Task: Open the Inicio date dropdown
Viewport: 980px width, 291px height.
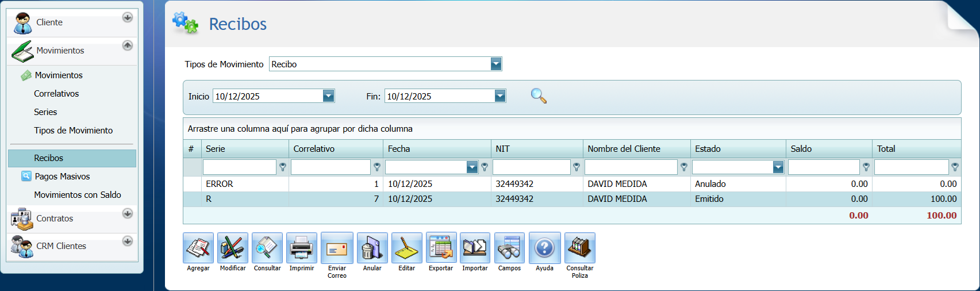Action: coord(328,96)
